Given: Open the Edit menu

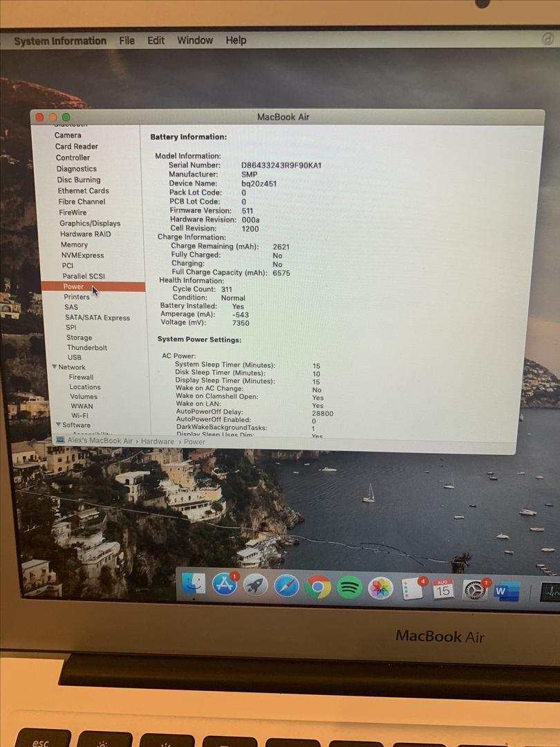Looking at the screenshot, I should point(156,41).
